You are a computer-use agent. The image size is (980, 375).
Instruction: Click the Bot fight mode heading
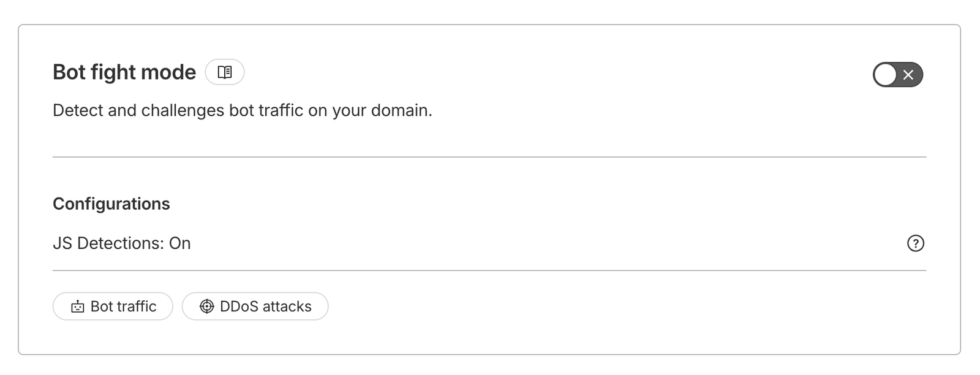pyautogui.click(x=124, y=72)
